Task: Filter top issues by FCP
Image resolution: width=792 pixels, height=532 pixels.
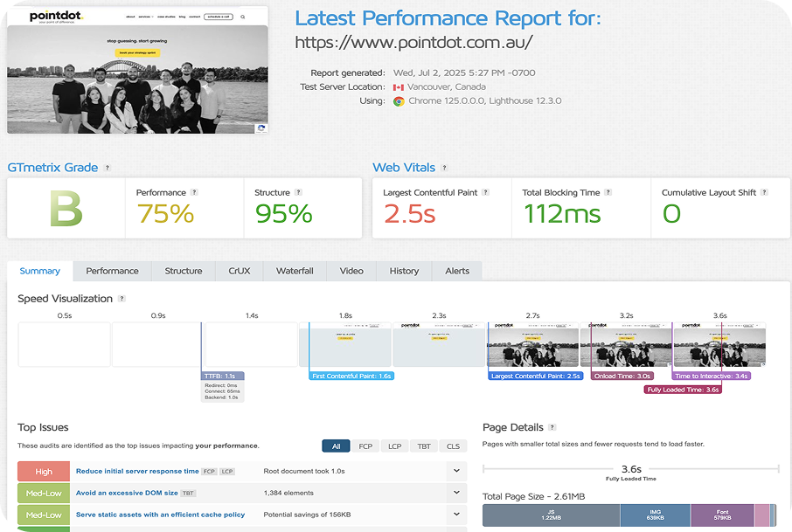Action: pos(365,446)
